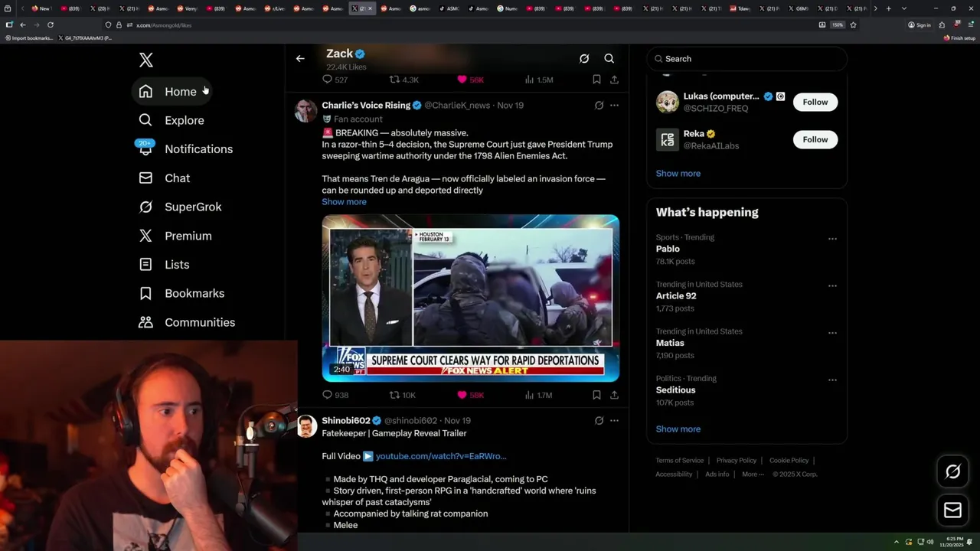Open more options on Charlie's Voice Rising tweet
Viewport: 980px width, 551px height.
614,106
